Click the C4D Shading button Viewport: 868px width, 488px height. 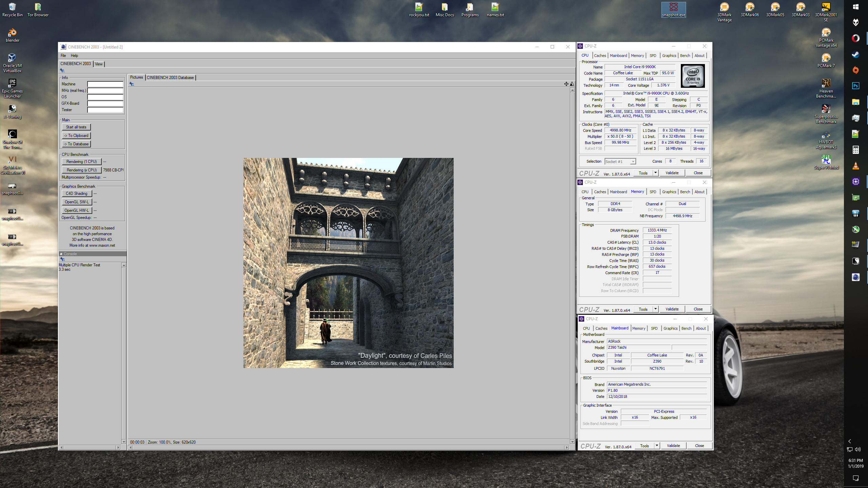tap(77, 194)
